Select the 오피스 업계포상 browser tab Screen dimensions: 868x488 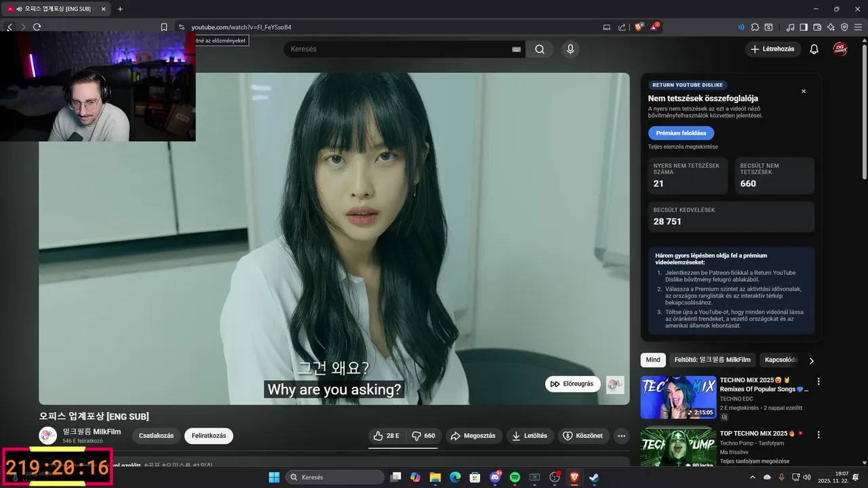pyautogui.click(x=57, y=9)
